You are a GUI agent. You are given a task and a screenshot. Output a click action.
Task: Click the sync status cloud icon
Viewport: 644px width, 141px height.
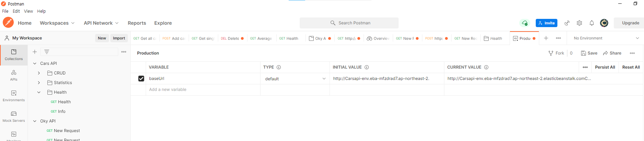pyautogui.click(x=525, y=23)
